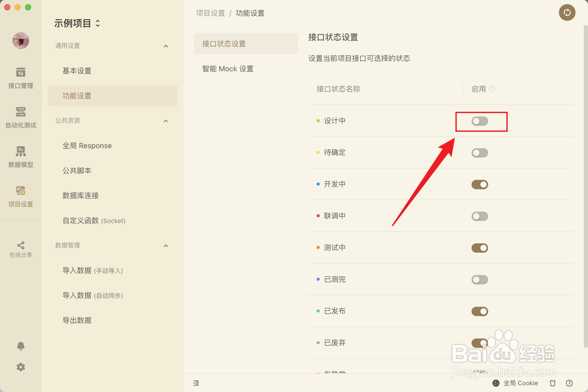The width and height of the screenshot is (588, 392).
Task: Click the refresh button at top right
Action: tap(567, 12)
